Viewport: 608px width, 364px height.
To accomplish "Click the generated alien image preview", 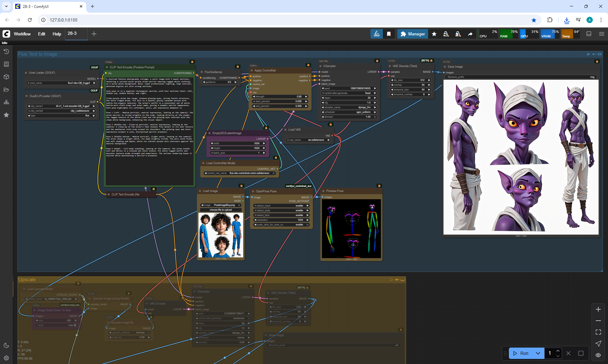I will (x=521, y=157).
